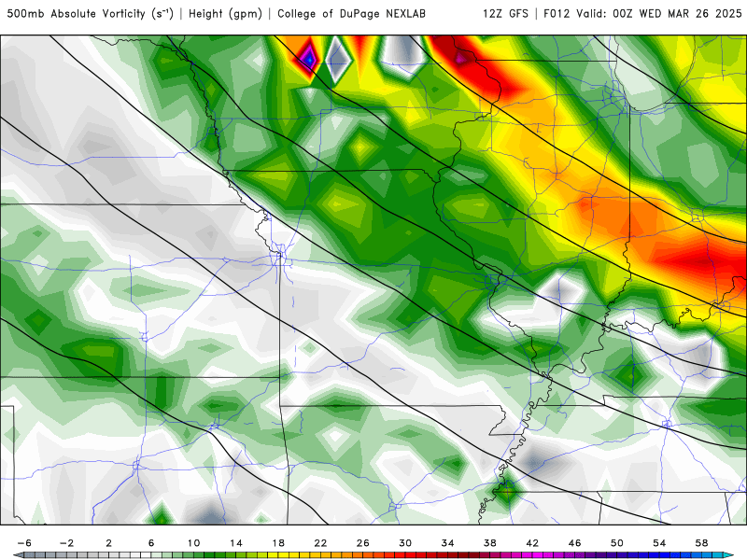Click the 10 value on the color scale
This screenshot has width=747, height=560.
tap(193, 543)
